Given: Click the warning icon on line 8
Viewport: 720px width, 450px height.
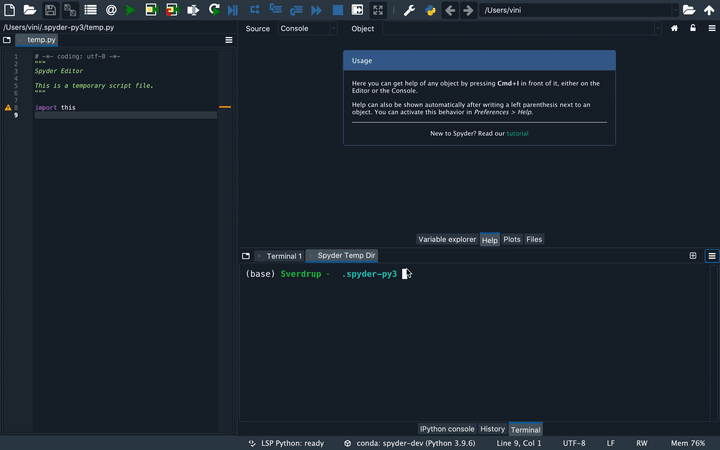Looking at the screenshot, I should pos(8,107).
